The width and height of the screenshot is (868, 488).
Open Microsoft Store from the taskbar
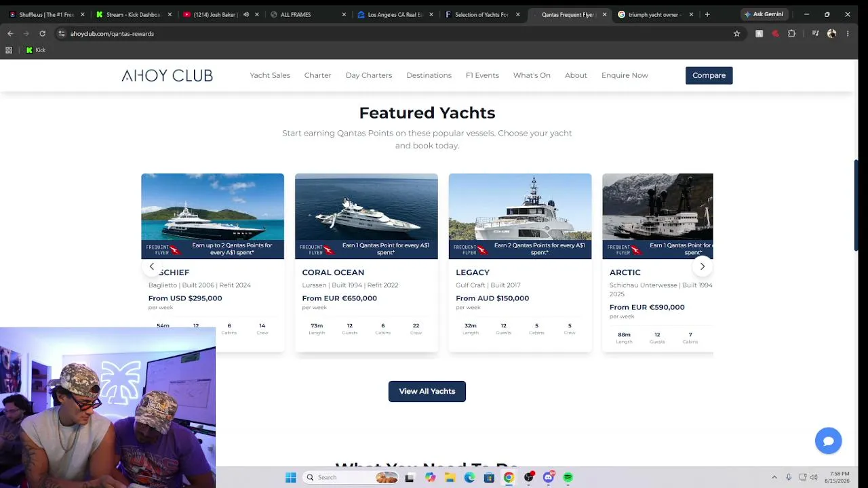(x=489, y=478)
